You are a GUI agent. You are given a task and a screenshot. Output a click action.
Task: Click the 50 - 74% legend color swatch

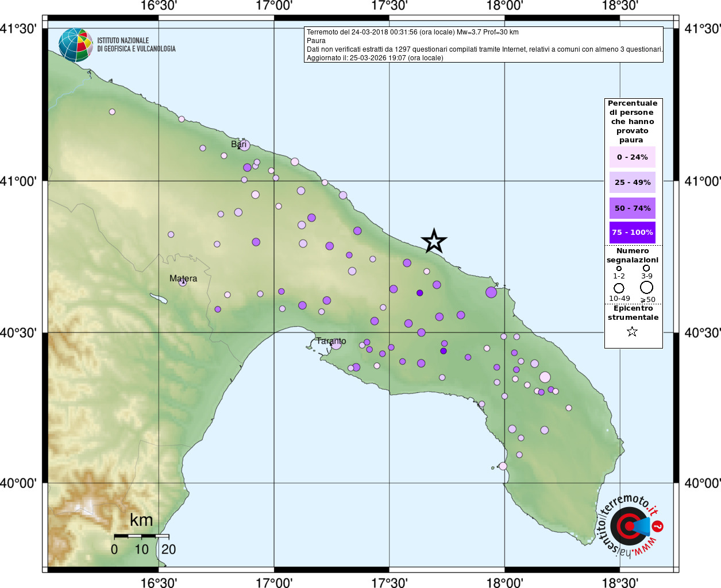click(632, 208)
